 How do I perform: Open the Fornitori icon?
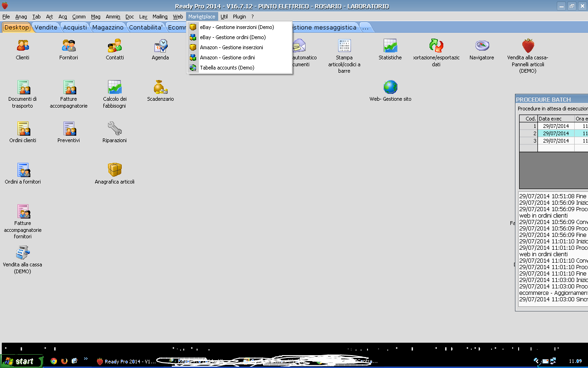pos(68,46)
